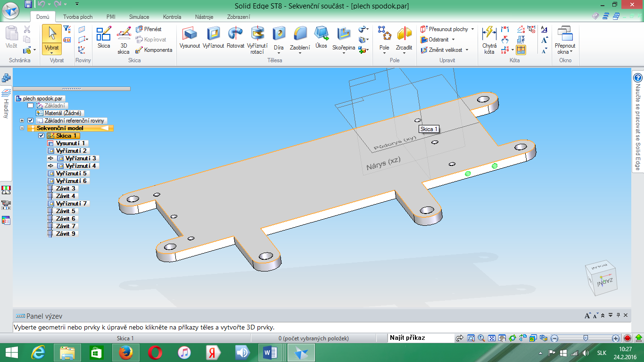Select the Nástroje tab
644x362 pixels.
[x=205, y=17]
